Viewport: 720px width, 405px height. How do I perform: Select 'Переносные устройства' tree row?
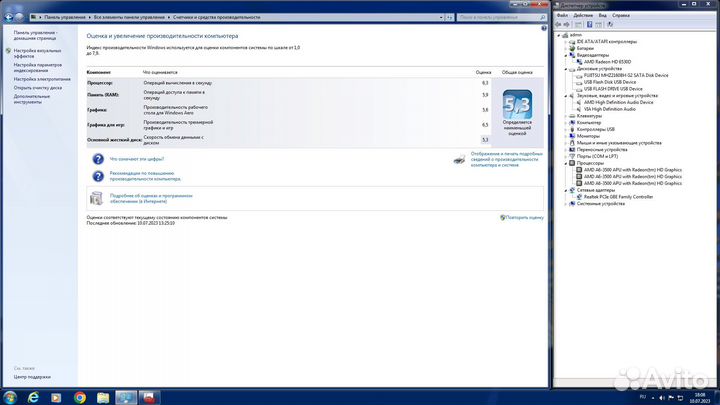[x=602, y=150]
